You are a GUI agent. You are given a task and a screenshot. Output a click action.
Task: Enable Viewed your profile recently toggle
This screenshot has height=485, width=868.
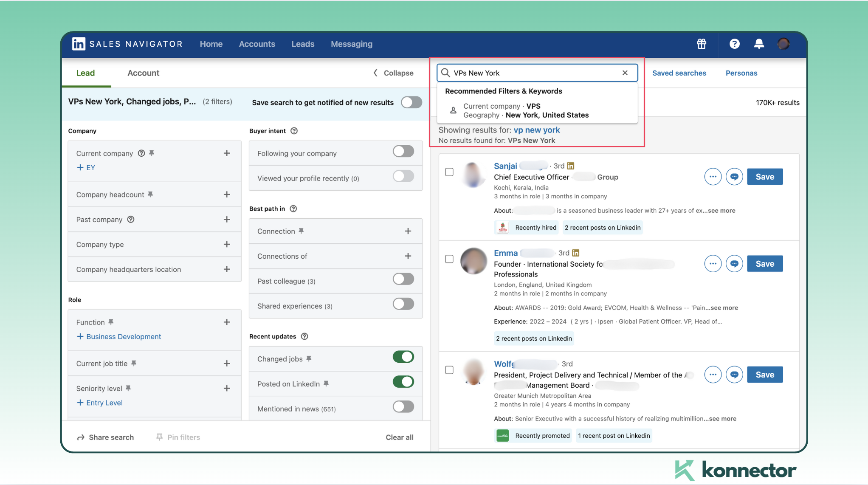pyautogui.click(x=403, y=176)
